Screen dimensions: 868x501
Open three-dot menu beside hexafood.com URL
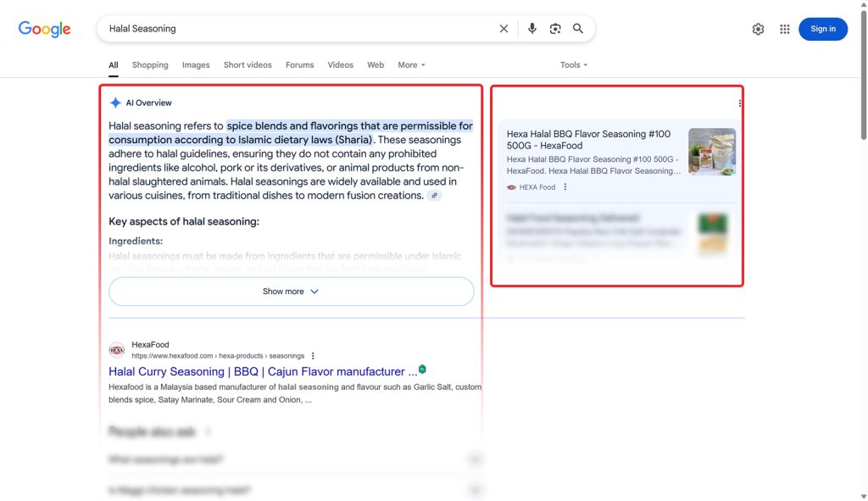(x=313, y=356)
